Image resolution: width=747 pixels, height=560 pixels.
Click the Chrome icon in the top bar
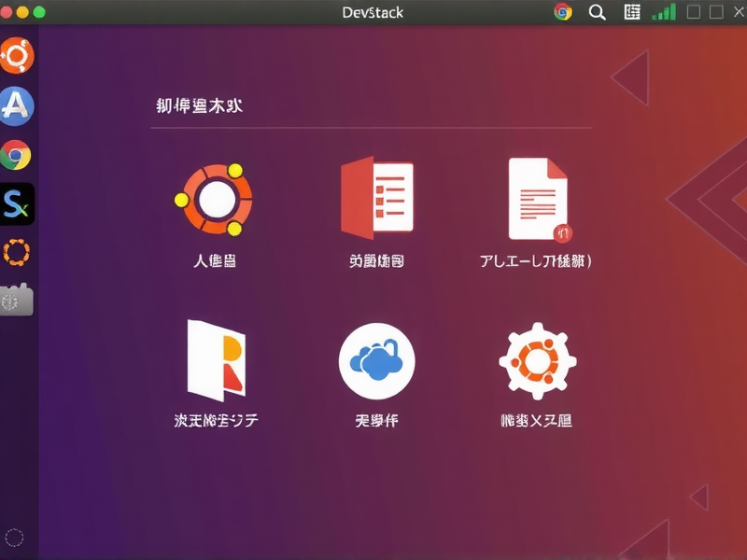pyautogui.click(x=561, y=12)
